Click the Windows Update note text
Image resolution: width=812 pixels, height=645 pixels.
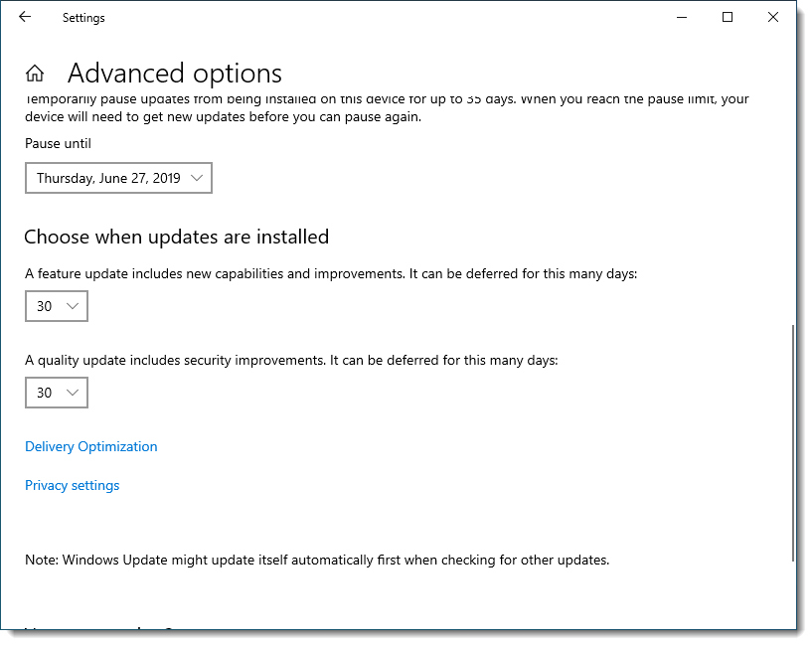click(x=317, y=560)
